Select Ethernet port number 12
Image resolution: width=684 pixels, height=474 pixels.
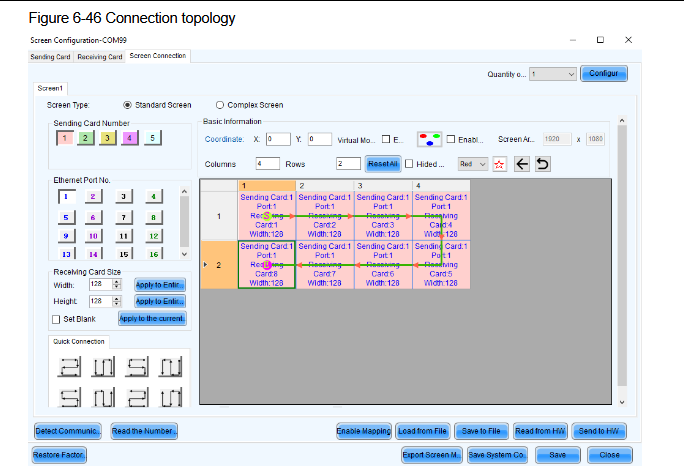pyautogui.click(x=154, y=236)
